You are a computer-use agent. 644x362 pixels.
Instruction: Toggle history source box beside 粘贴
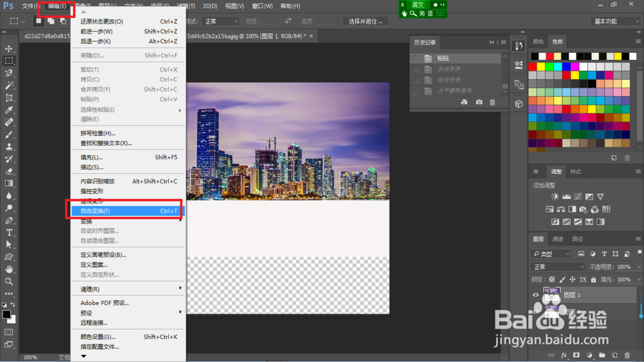coord(415,58)
